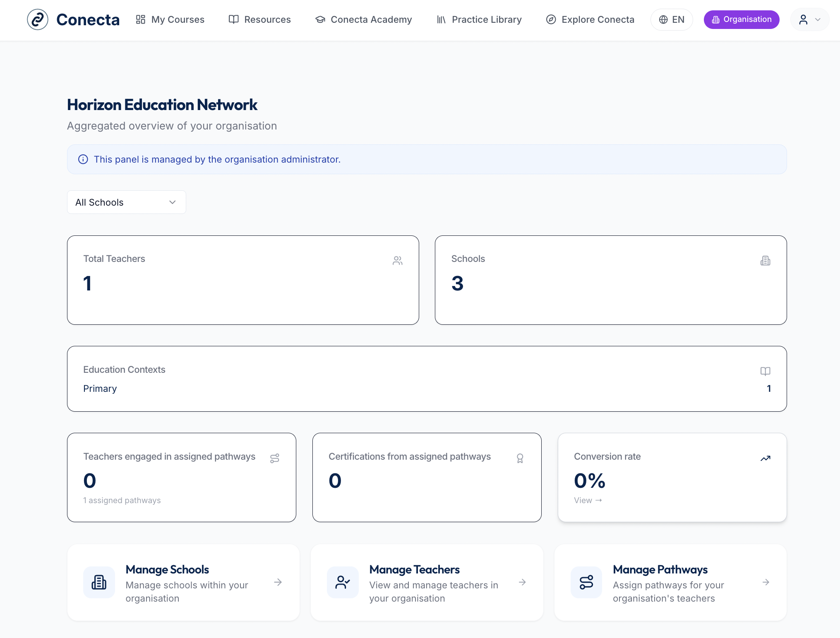
Task: Open the EN language selector
Action: point(672,19)
